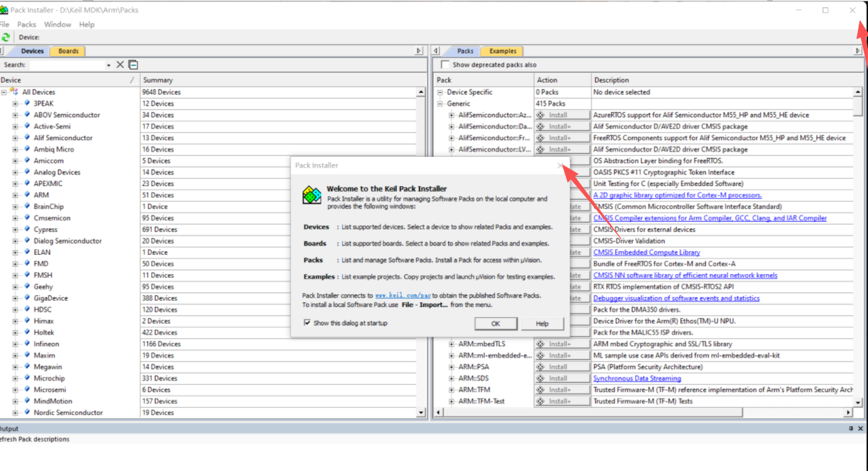Expand the GigaDevice vendor node
Screen dimensions: 868x471
[15, 298]
